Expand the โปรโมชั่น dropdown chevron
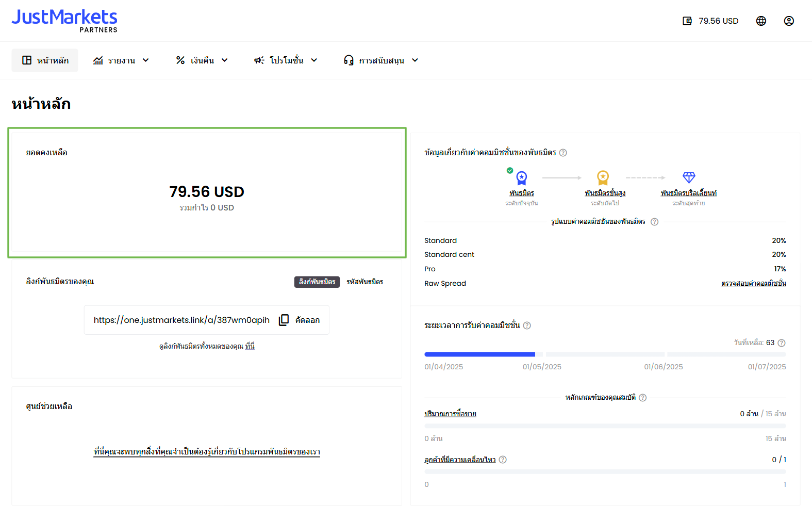The width and height of the screenshot is (812, 522). coord(314,60)
